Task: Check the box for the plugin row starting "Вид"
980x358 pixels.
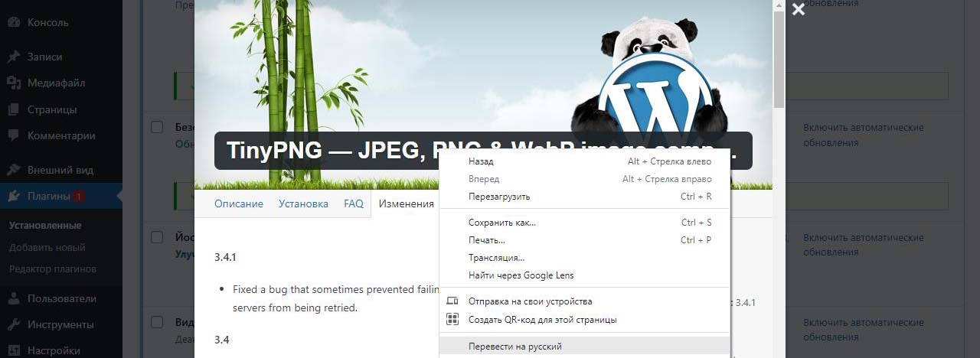Action: pyautogui.click(x=157, y=322)
